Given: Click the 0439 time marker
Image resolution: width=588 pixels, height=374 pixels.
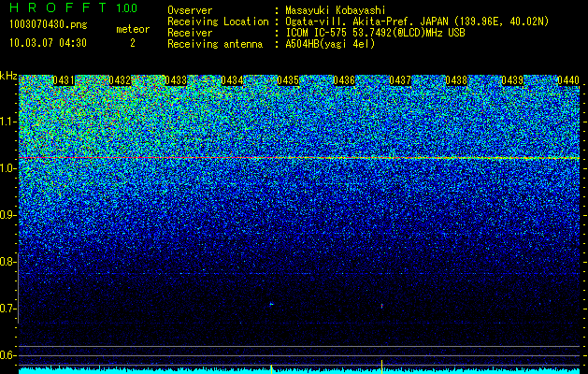Looking at the screenshot, I should [512, 80].
